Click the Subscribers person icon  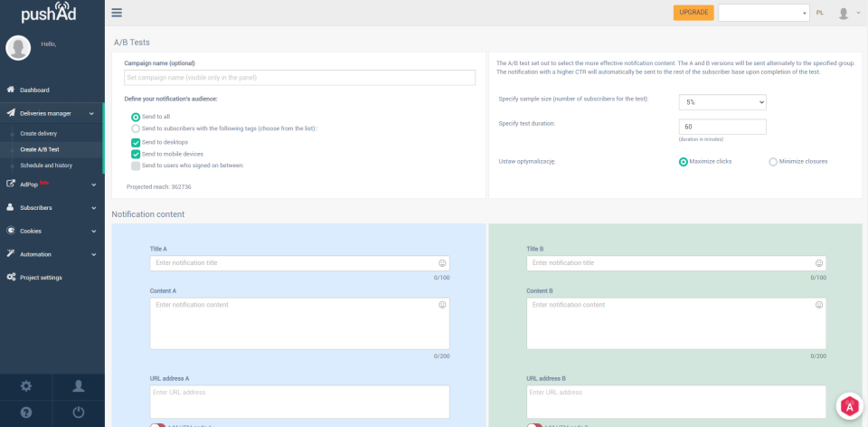[x=11, y=207]
